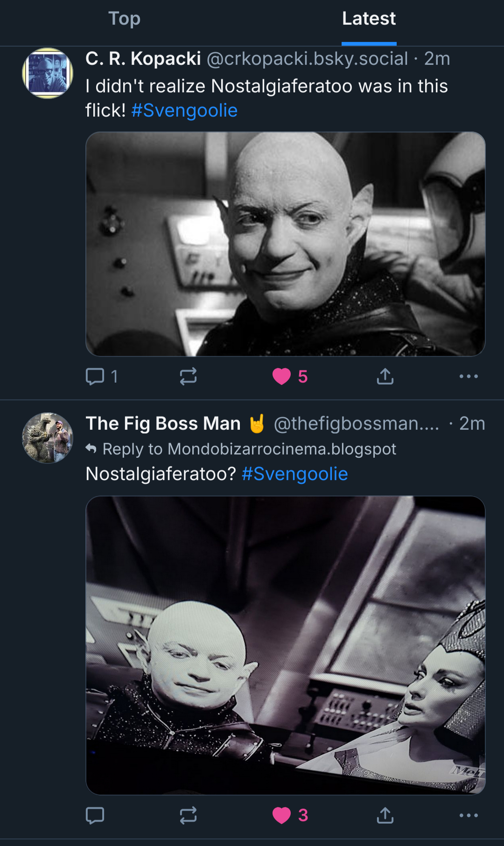Viewport: 504px width, 846px height.
Task: Open The Fig Boss Man's avatar
Action: coord(48,438)
